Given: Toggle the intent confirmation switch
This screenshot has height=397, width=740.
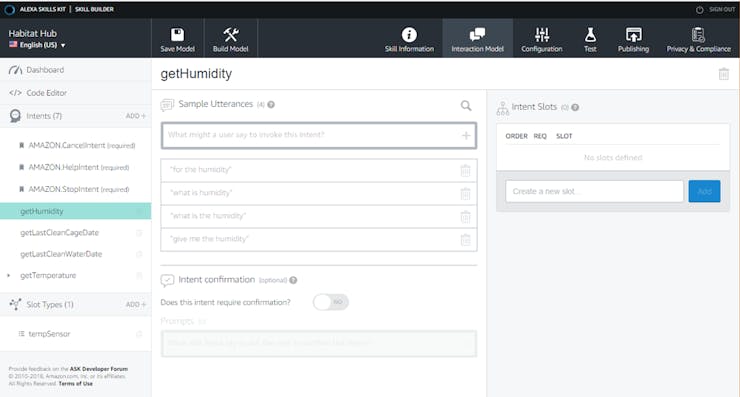Looking at the screenshot, I should [330, 302].
